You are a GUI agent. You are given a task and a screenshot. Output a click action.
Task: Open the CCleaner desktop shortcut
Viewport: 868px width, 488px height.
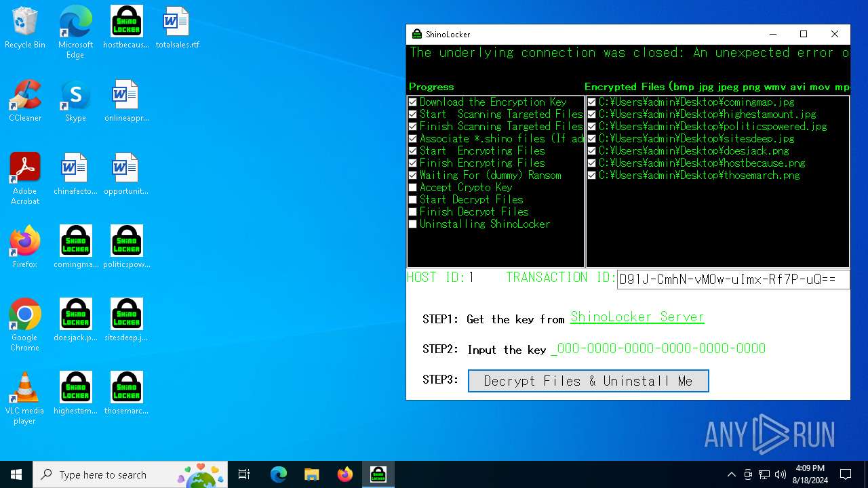(x=25, y=102)
